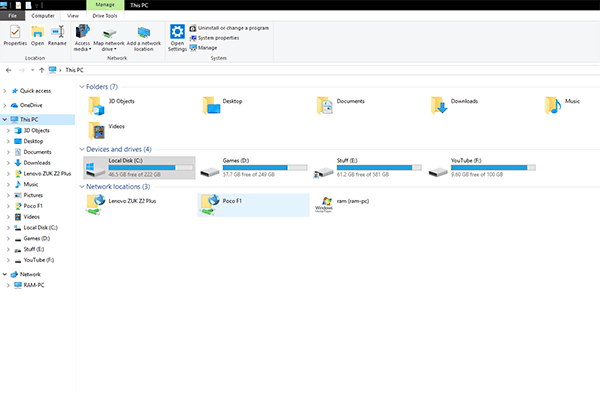Expand OneDrive in the navigation pane

(x=5, y=105)
